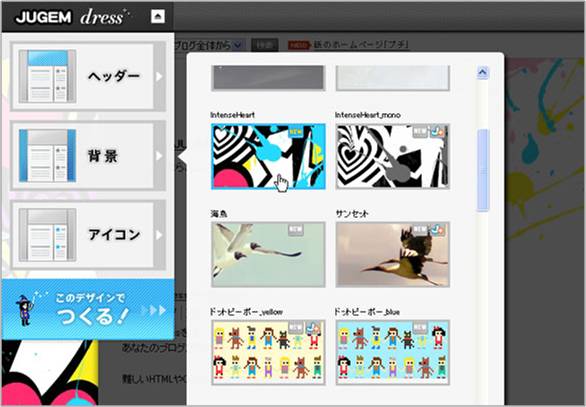Viewport: 586px width, 407px height.
Task: Click the icon layout preview icon
Action: pos(47,235)
